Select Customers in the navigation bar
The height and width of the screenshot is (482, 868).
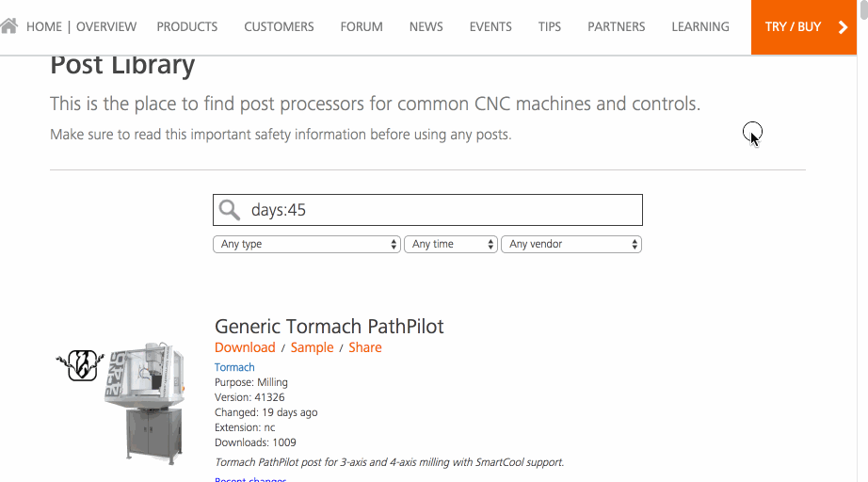[x=279, y=26]
